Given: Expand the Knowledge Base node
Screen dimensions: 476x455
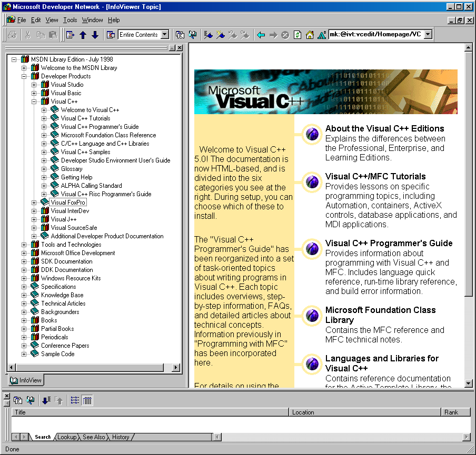Looking at the screenshot, I should (24, 295).
